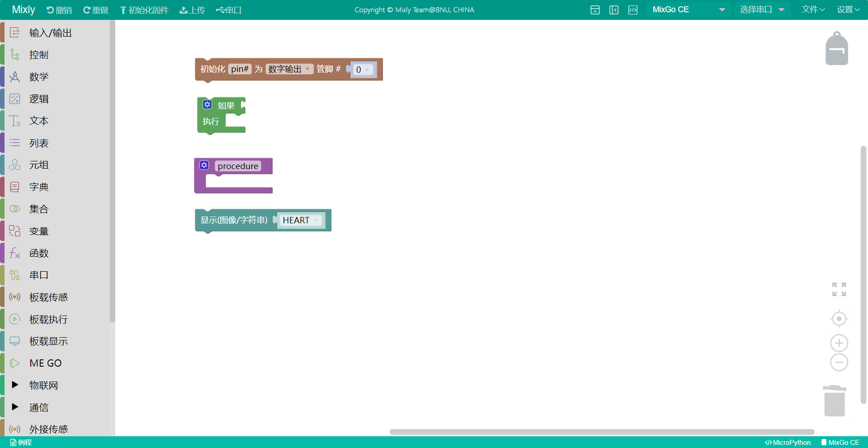Open the 设置 menu

point(848,9)
